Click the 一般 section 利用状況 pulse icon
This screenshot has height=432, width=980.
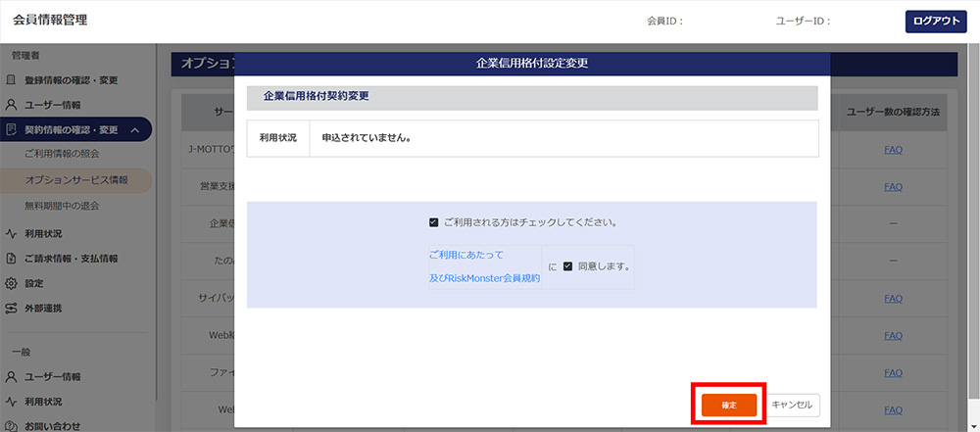point(11,402)
